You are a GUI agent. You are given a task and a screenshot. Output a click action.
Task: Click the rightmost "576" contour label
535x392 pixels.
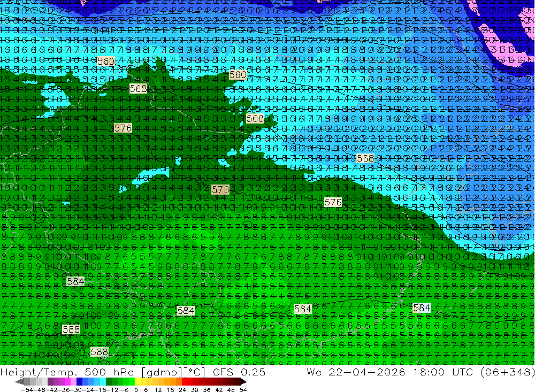pyautogui.click(x=333, y=202)
